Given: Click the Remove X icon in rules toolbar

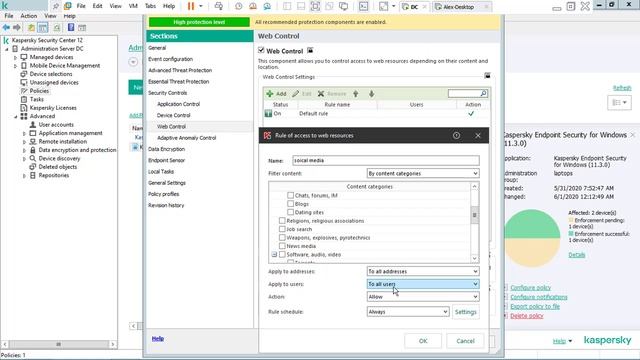Looking at the screenshot, I should (321, 94).
